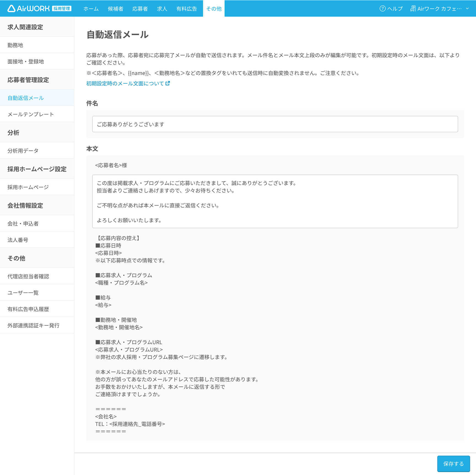Click the 採用管理 badge next to the logo

coord(62,9)
